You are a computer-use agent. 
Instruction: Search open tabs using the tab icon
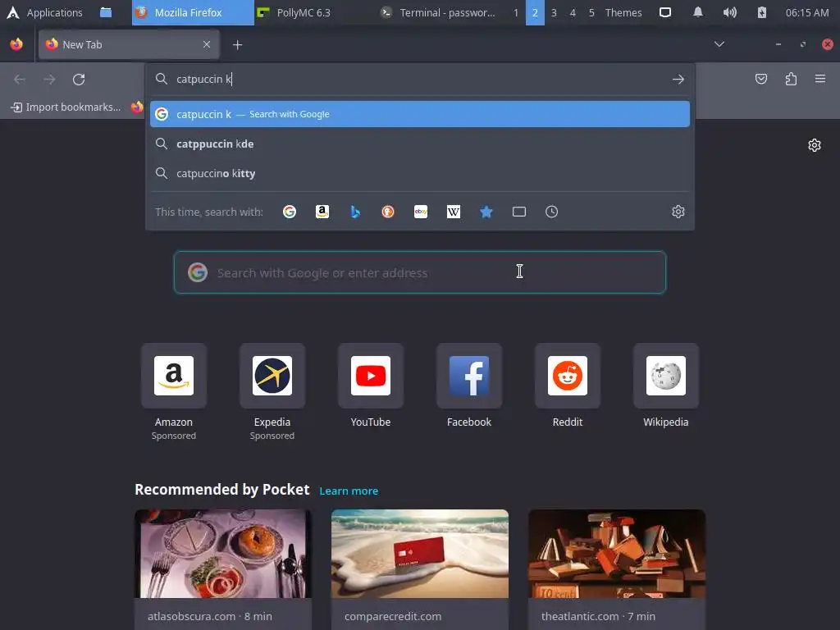[x=518, y=212]
